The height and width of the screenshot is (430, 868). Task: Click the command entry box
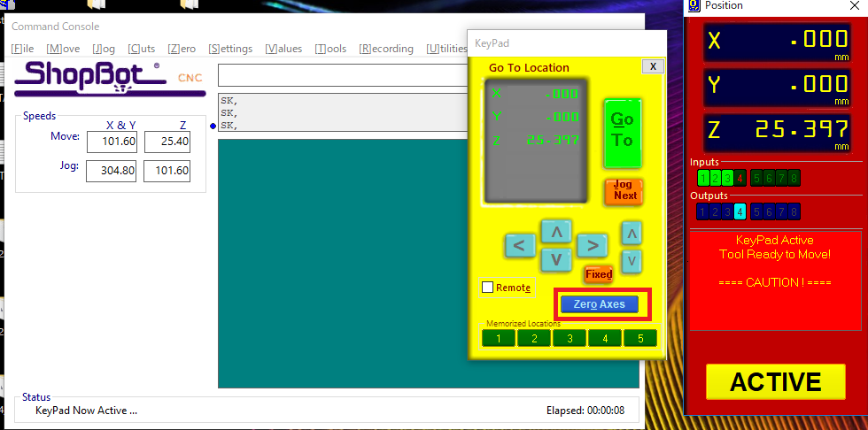pyautogui.click(x=342, y=75)
